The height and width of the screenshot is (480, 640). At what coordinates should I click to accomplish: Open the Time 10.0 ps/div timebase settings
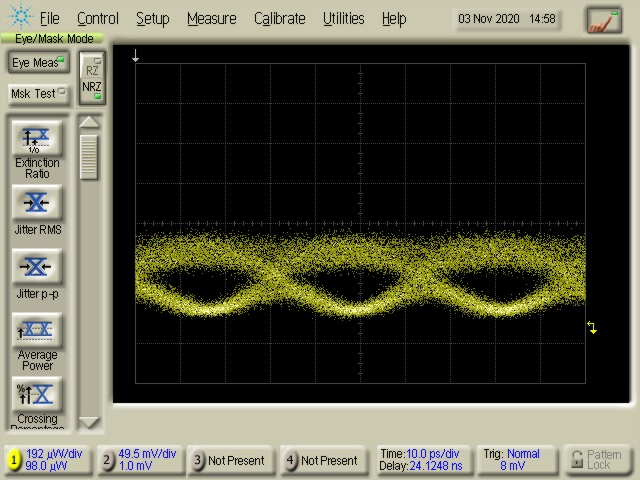[420, 460]
